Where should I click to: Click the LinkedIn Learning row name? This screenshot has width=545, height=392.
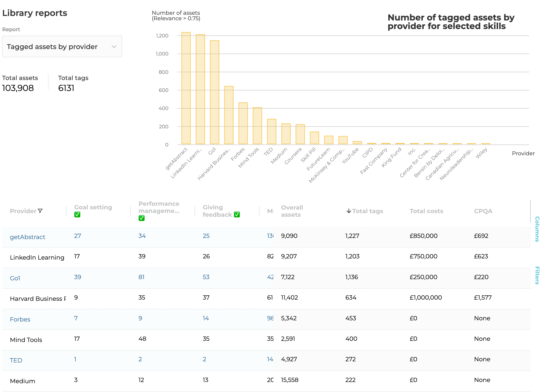pos(37,257)
